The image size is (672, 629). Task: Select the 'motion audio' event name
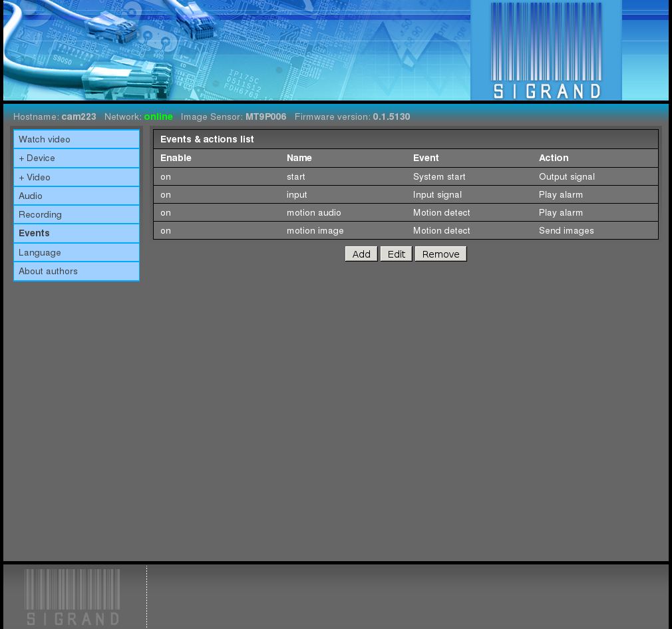coord(314,213)
